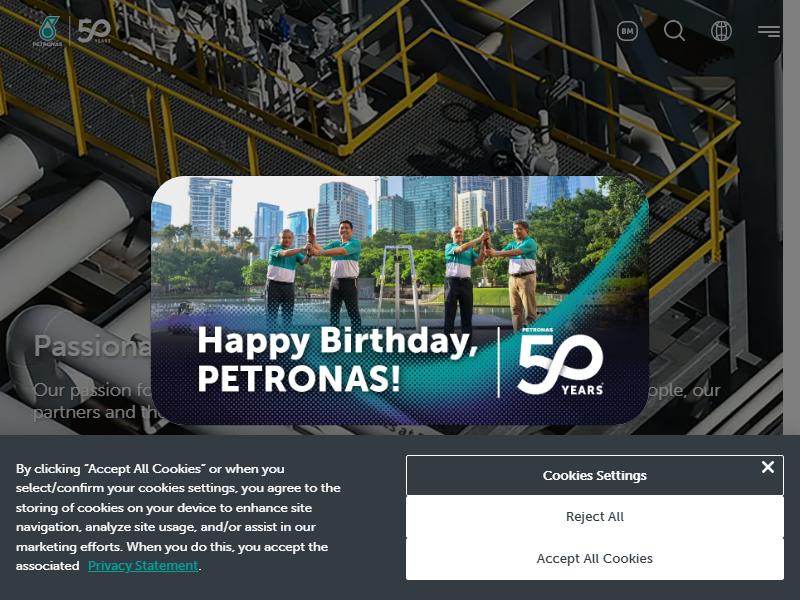Image resolution: width=800 pixels, height=600 pixels.
Task: Click the PETRONAS droplet logo
Action: pyautogui.click(x=47, y=31)
